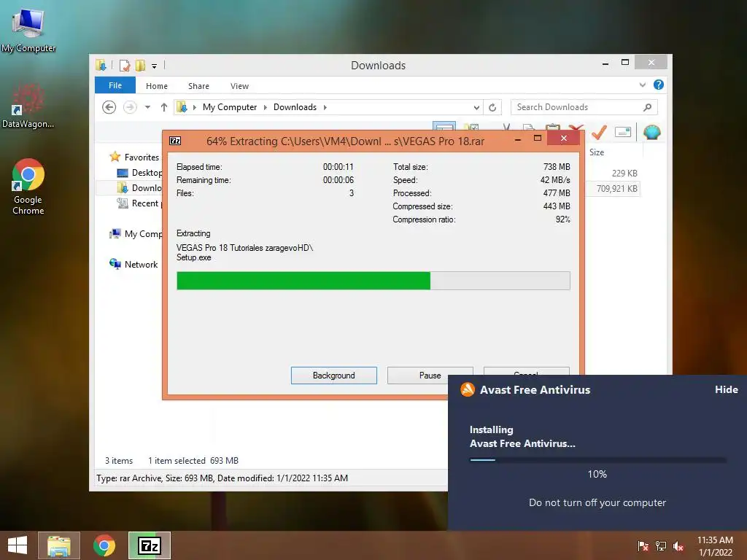Maximize the Downloads window
747x560 pixels.
point(625,63)
